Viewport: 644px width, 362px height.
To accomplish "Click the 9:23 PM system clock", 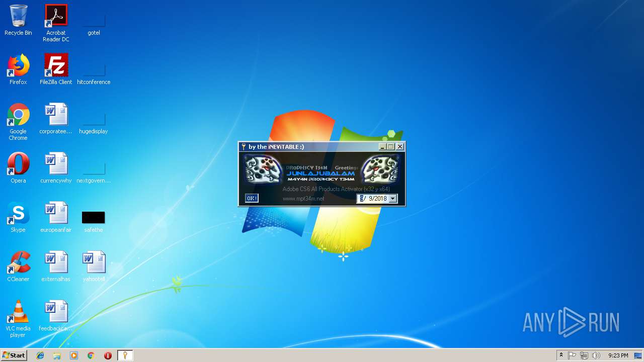I will pyautogui.click(x=618, y=355).
